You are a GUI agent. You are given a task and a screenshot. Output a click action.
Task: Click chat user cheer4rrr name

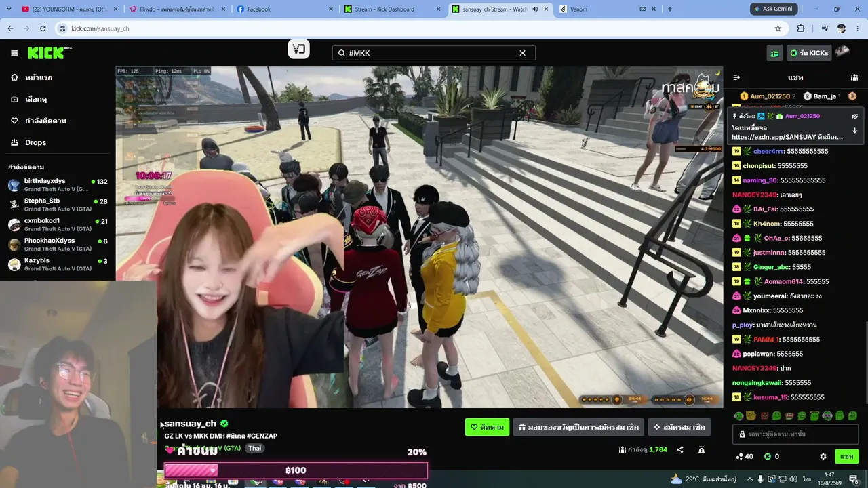[x=769, y=151]
